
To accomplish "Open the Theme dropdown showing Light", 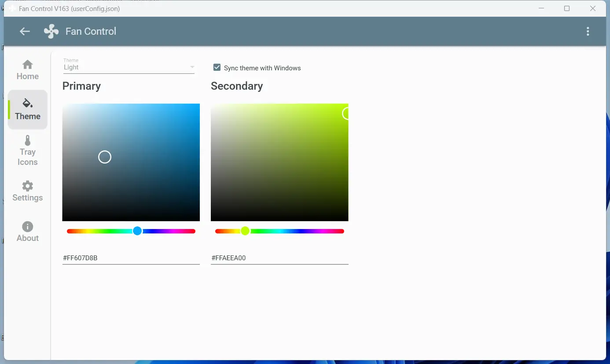I will coord(129,66).
